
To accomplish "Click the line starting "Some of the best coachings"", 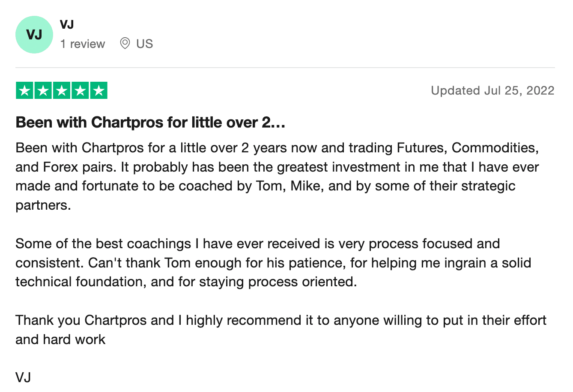I will pyautogui.click(x=257, y=244).
